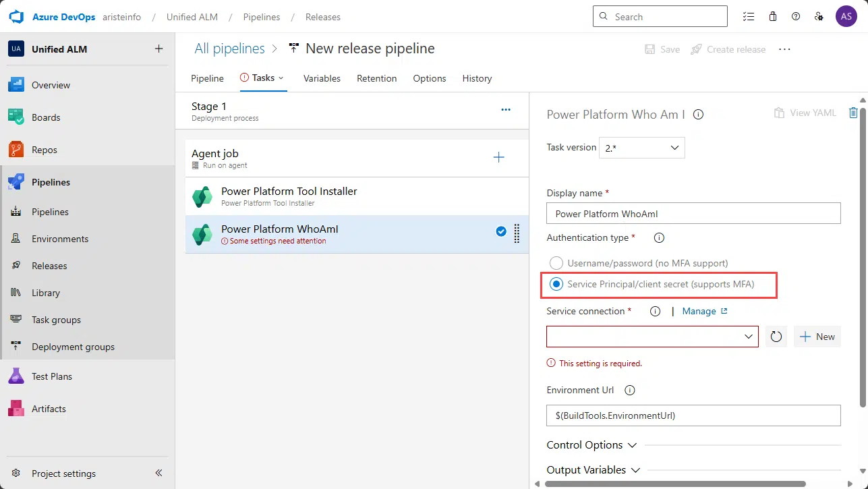Switch to the Variables tab
The width and height of the screenshot is (868, 489).
coord(322,78)
